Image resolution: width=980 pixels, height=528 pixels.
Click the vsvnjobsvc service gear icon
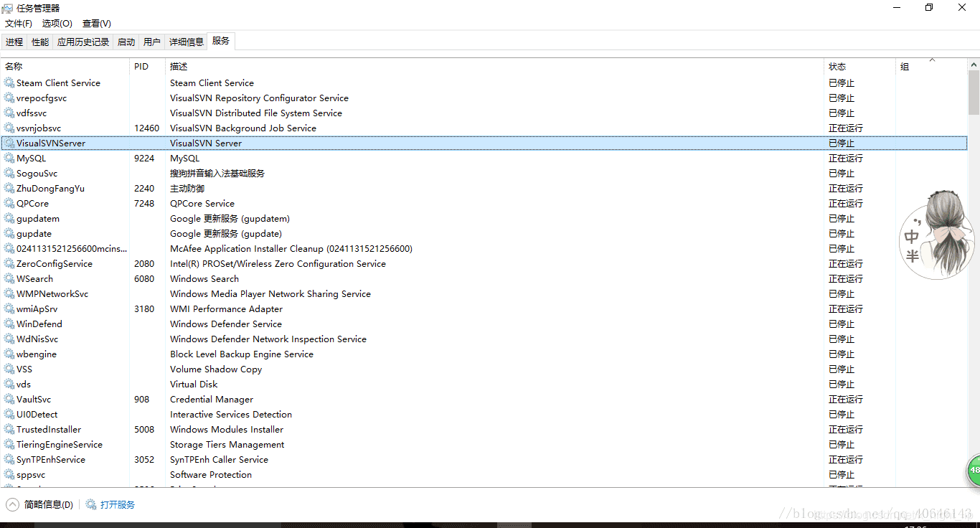(9, 128)
